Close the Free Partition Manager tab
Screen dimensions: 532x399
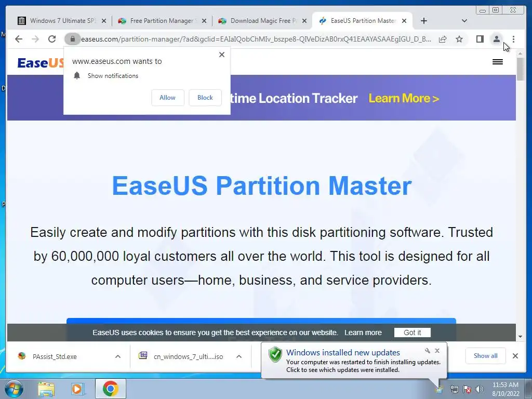[x=204, y=21]
